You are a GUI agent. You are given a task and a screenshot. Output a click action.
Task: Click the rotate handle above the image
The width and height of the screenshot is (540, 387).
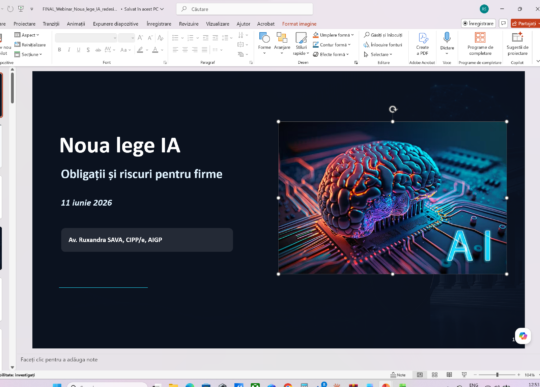(393, 109)
